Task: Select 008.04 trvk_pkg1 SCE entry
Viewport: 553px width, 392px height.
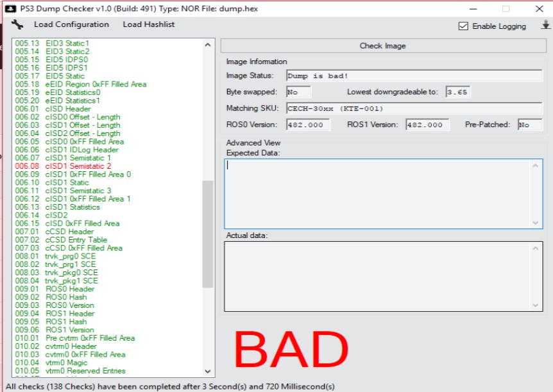Action: tap(56, 281)
